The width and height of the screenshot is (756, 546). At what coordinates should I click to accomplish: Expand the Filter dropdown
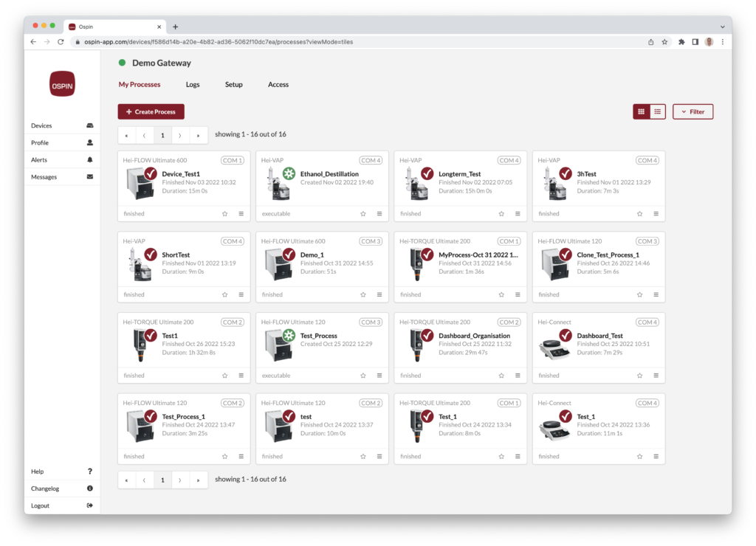point(693,111)
